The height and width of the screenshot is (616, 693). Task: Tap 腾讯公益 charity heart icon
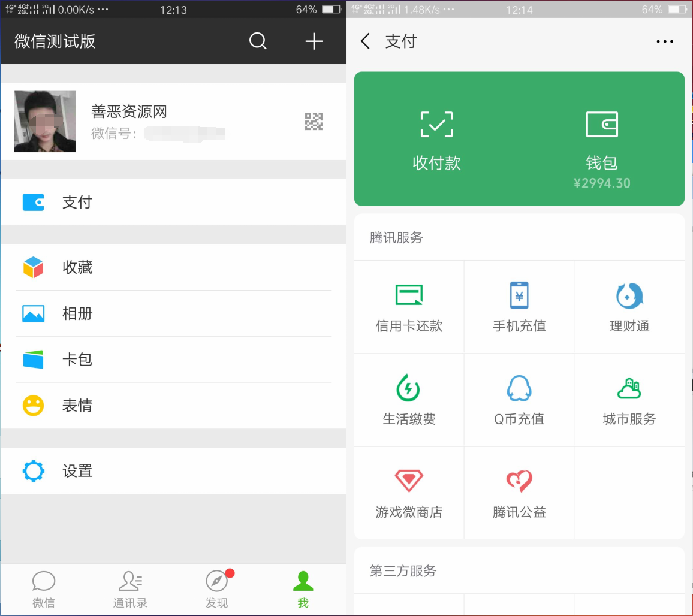coord(519,481)
